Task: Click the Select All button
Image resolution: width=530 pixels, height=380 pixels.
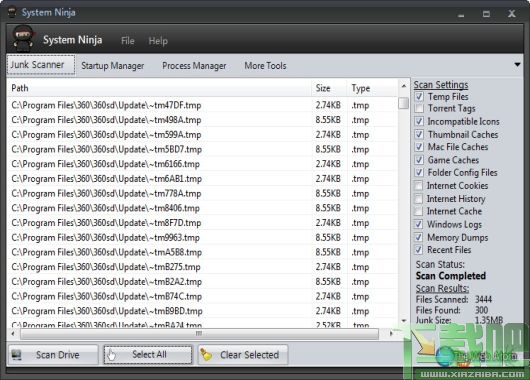Action: click(x=148, y=355)
